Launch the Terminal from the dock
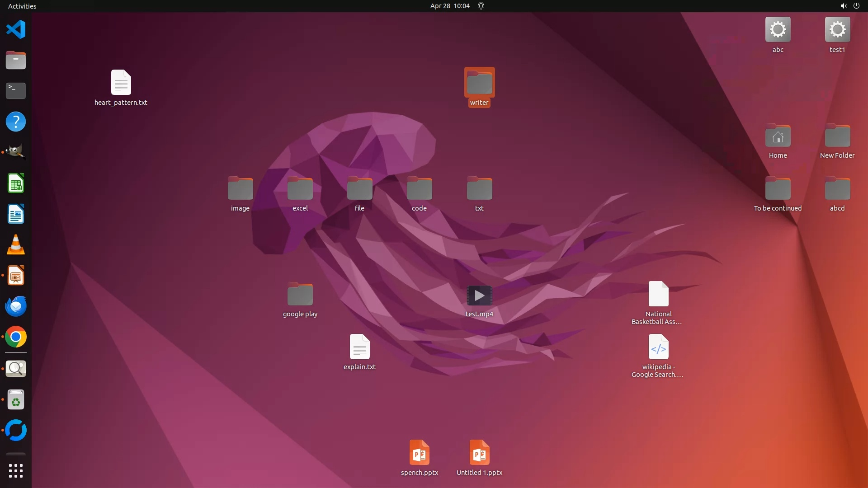 point(16,91)
